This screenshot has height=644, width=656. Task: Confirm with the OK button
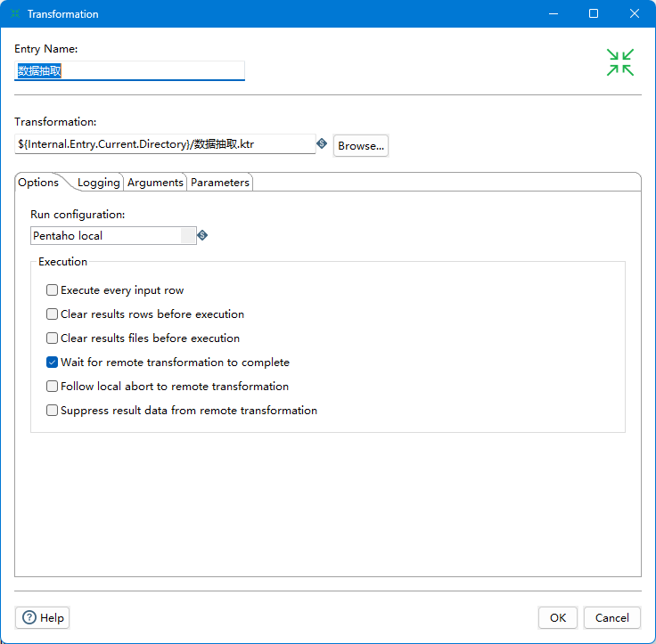point(557,617)
